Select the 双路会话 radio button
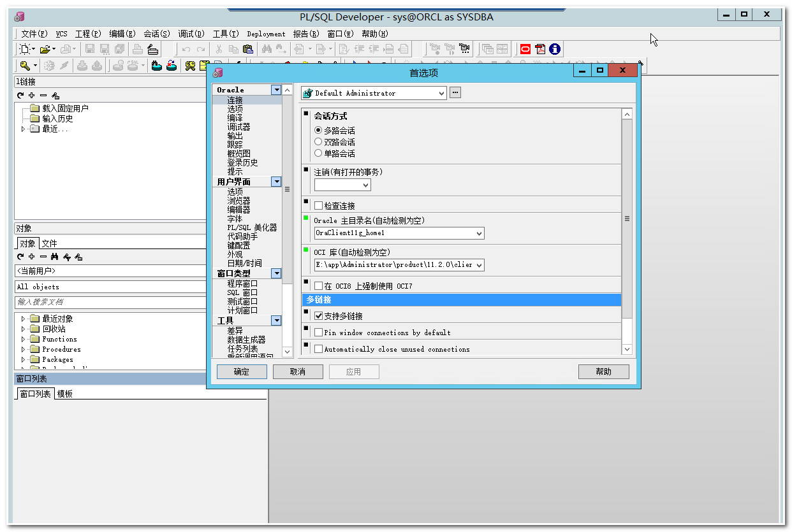The image size is (792, 532). click(318, 142)
